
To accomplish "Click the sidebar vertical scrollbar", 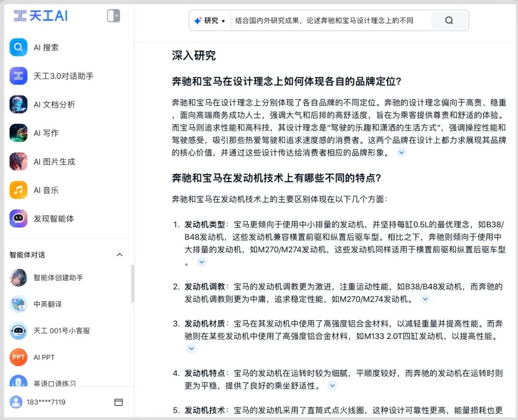I will pyautogui.click(x=133, y=283).
